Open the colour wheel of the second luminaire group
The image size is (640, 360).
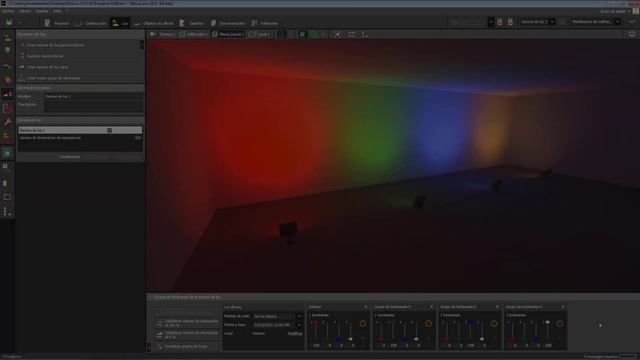[428, 324]
